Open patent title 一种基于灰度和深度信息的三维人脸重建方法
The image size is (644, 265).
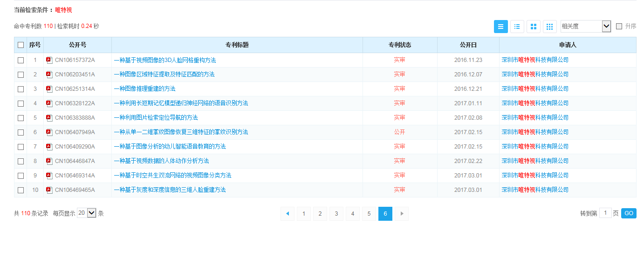[170, 190]
